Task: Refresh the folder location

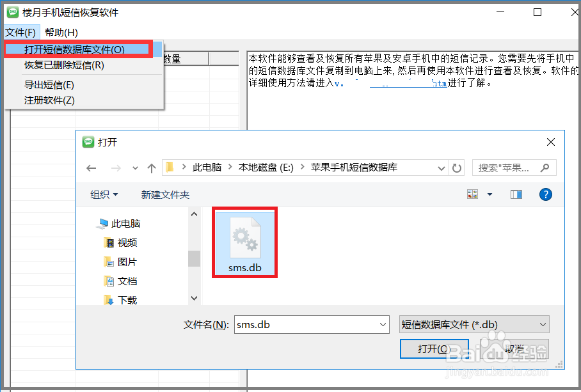Action: (x=456, y=168)
